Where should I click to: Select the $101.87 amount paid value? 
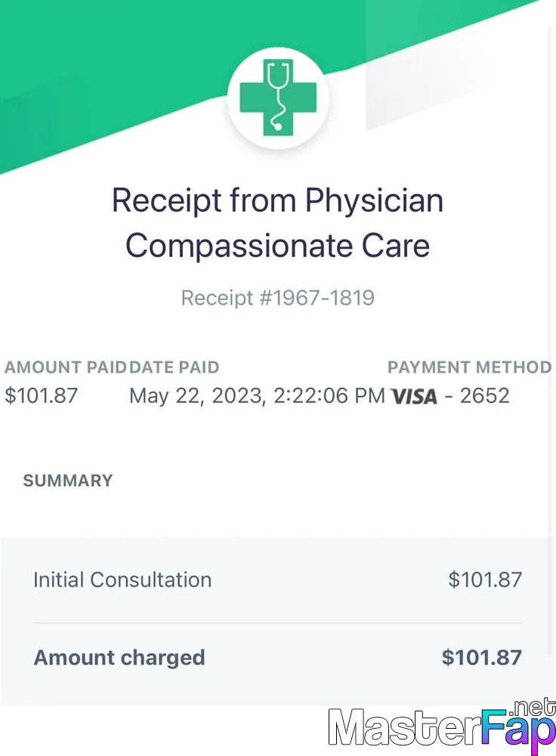(x=41, y=396)
